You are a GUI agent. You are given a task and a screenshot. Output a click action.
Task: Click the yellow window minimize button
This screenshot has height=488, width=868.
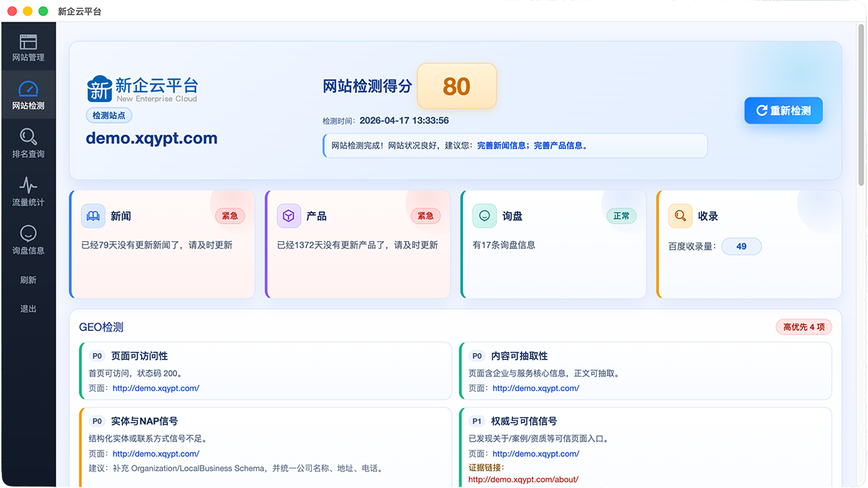pos(27,12)
